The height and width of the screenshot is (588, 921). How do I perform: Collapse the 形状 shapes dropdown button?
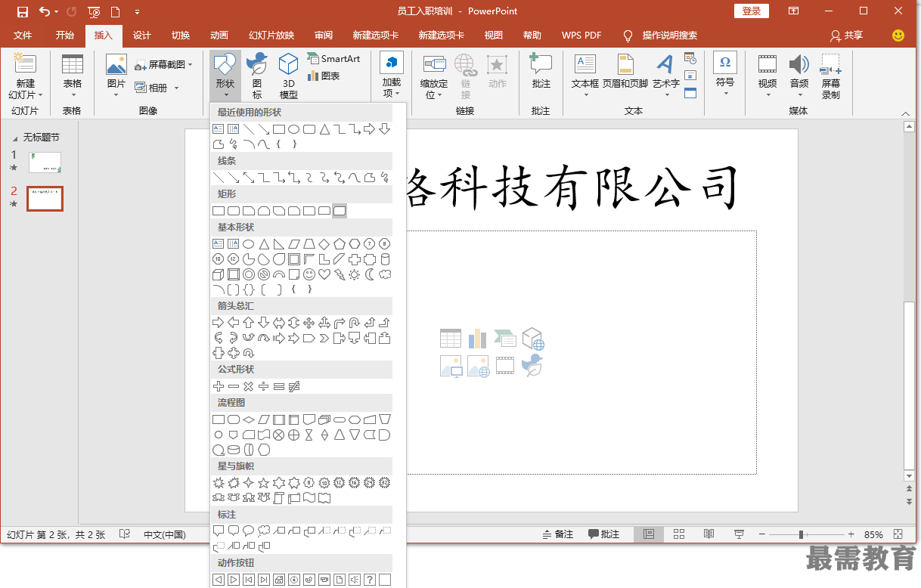tap(225, 76)
